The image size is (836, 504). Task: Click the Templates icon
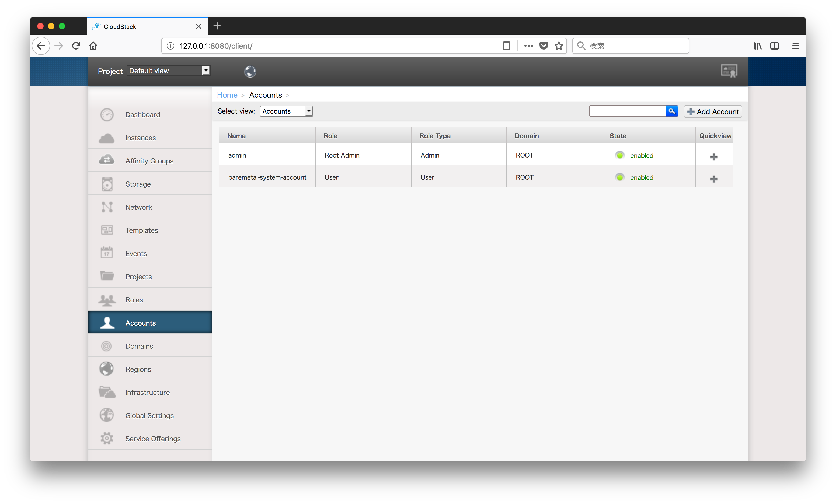click(x=107, y=230)
